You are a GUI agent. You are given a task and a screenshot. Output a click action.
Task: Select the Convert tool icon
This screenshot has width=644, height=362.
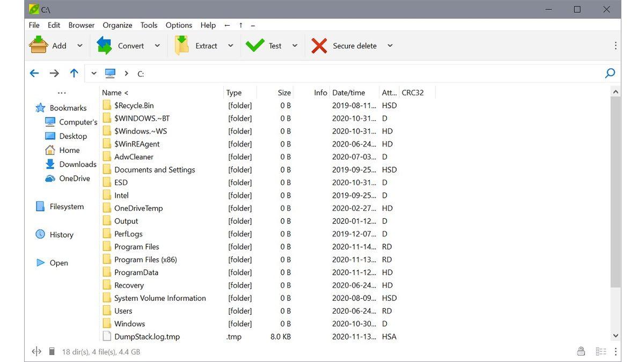(105, 46)
